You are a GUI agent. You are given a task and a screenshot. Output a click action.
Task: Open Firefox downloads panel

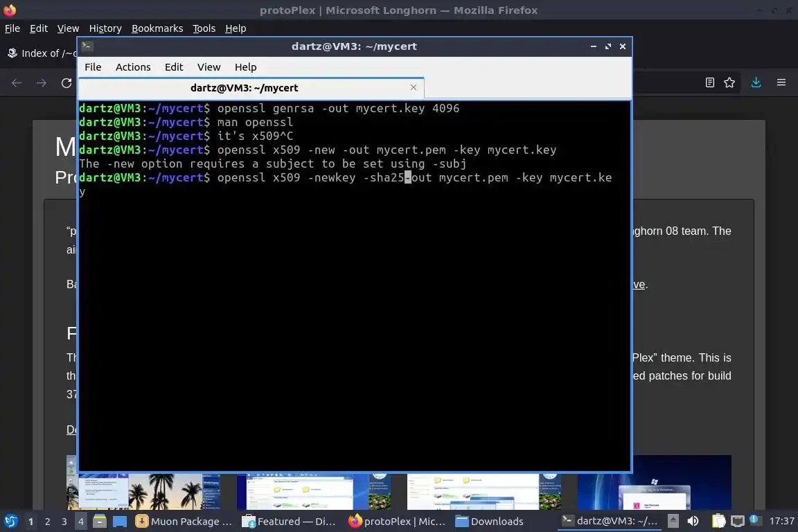pos(756,82)
